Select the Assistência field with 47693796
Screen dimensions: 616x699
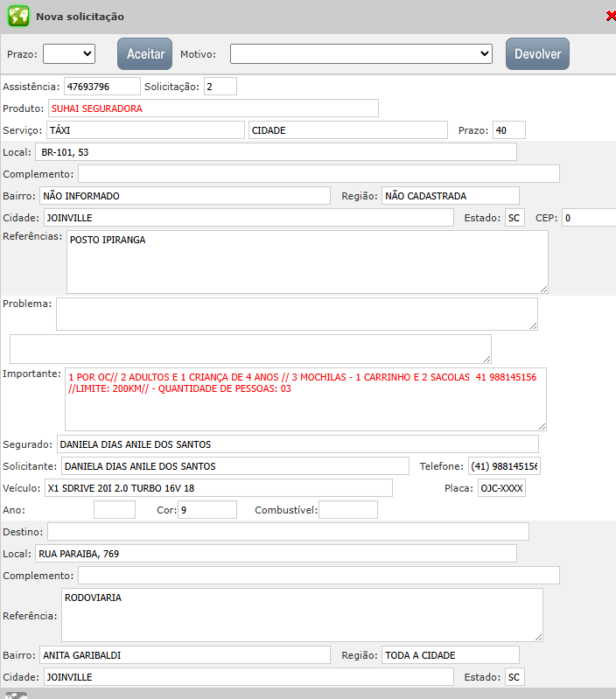point(101,87)
